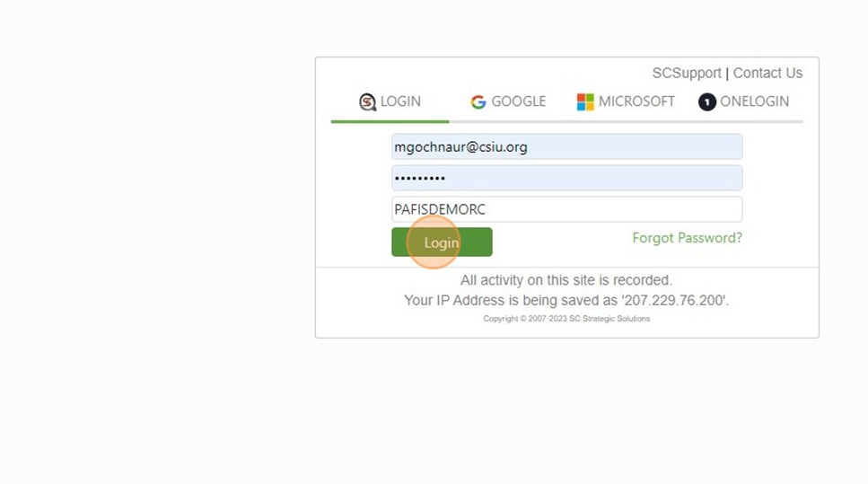Visit the SCSupport link
This screenshot has height=484, width=868.
687,73
